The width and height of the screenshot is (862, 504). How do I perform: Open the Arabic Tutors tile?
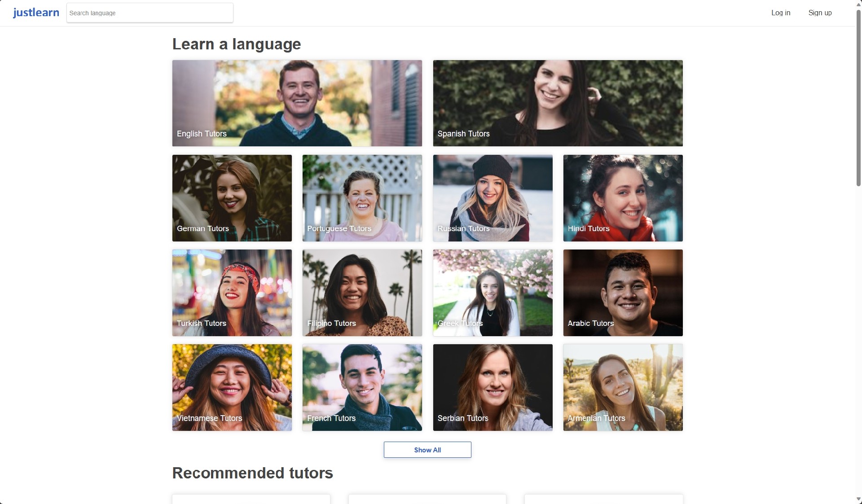[623, 293]
